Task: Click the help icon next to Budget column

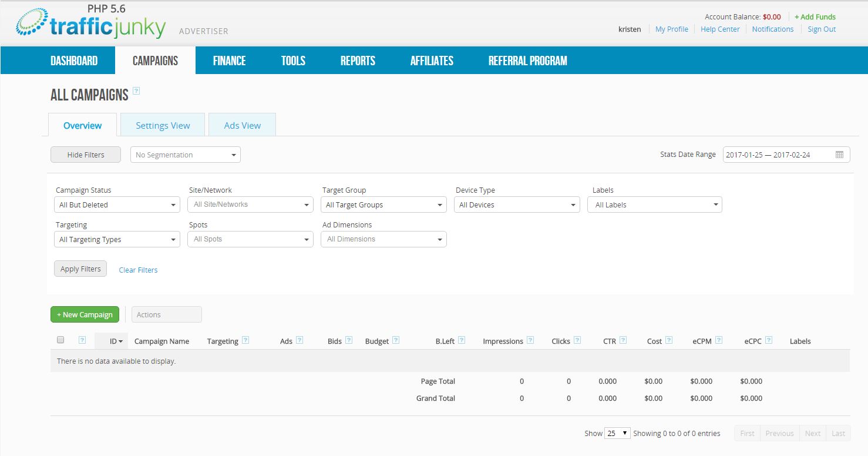Action: [396, 340]
